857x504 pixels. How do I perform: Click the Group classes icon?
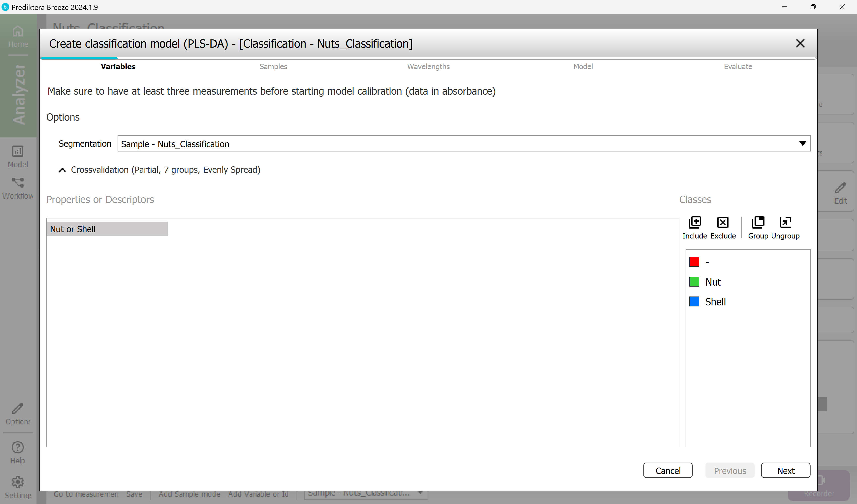pos(758,223)
